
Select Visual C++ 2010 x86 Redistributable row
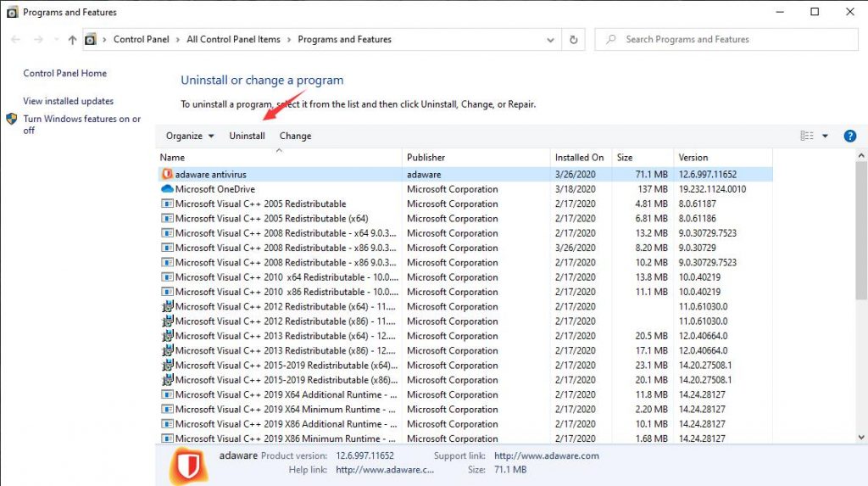point(465,292)
